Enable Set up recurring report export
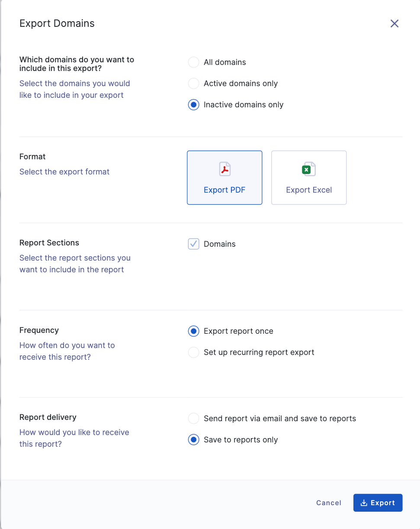Screen dimensions: 420x529 pyautogui.click(x=193, y=352)
